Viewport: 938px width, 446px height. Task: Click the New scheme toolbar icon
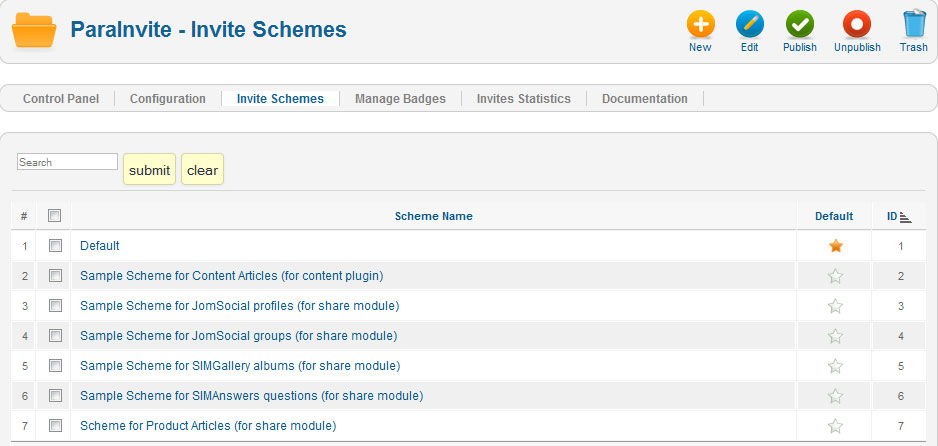[x=700, y=25]
